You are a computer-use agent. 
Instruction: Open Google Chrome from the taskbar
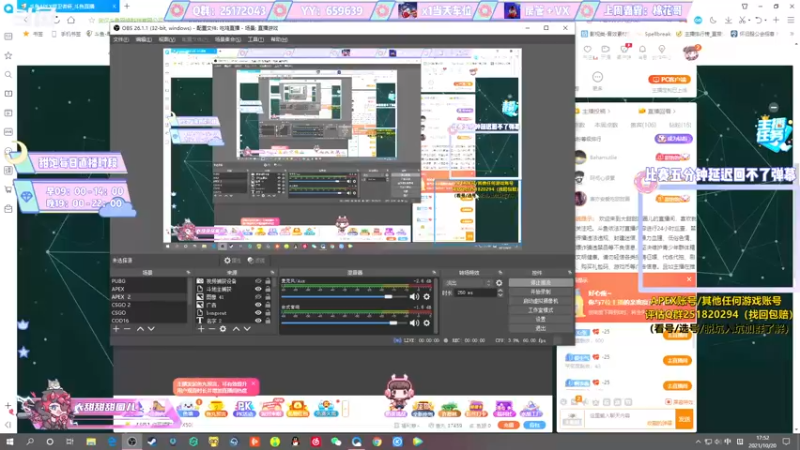pos(377,442)
